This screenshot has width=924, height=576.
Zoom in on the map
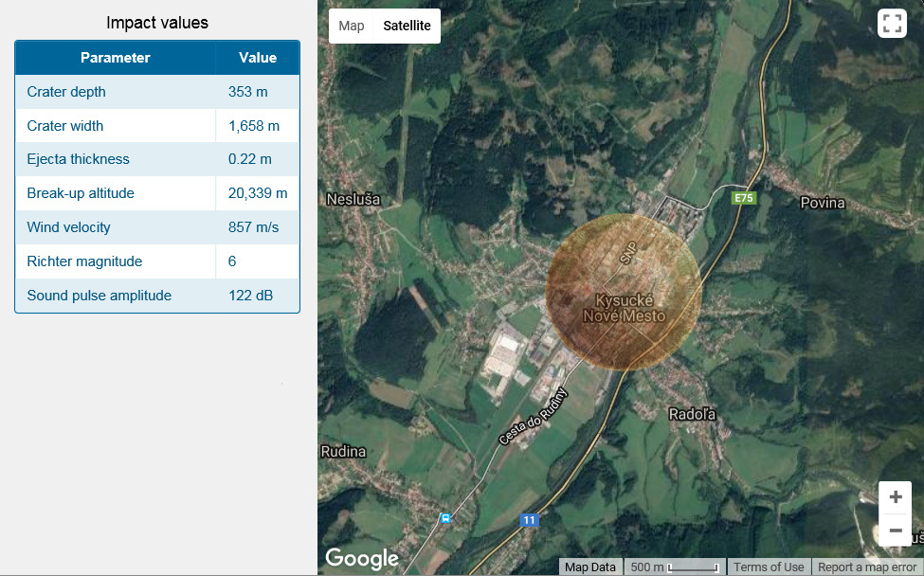896,497
